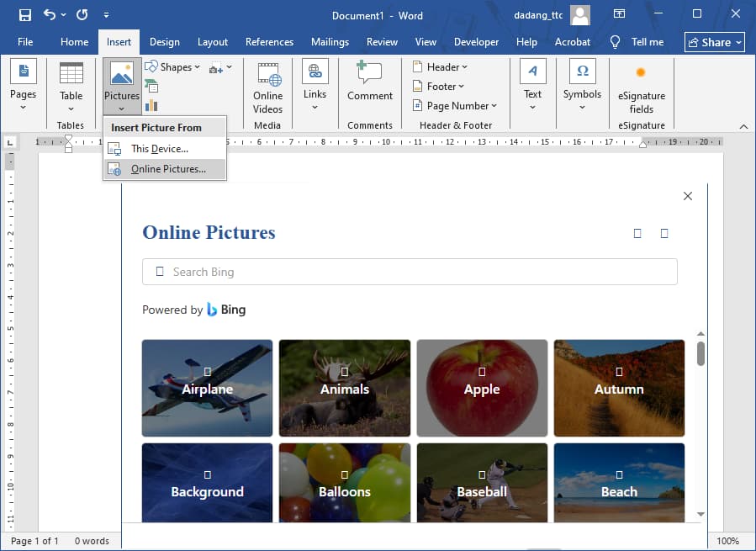The image size is (756, 551).
Task: Insert a Chart via the chart icon
Action: pos(153,103)
